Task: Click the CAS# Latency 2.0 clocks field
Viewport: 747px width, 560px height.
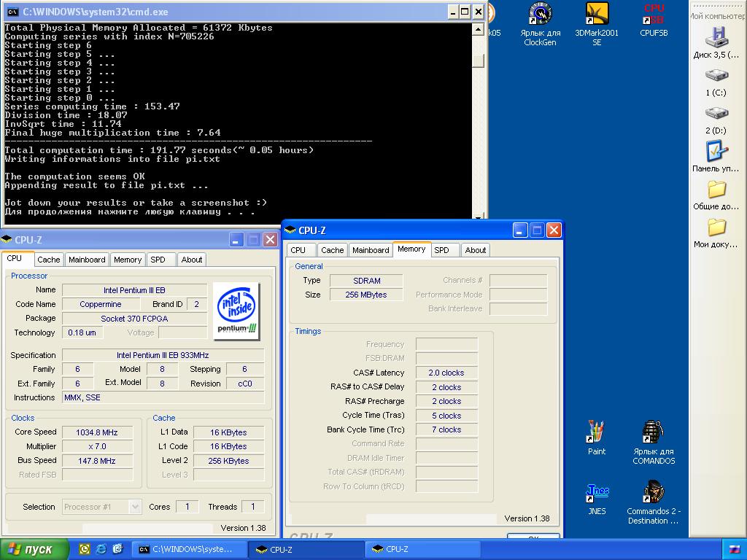Action: pyautogui.click(x=446, y=373)
